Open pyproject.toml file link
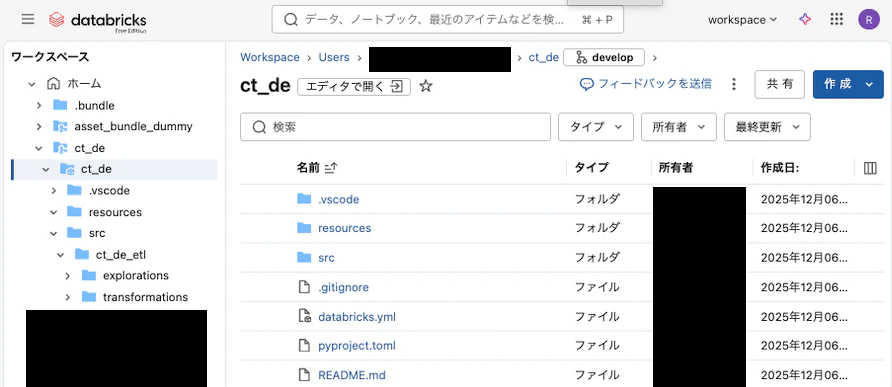 point(357,345)
